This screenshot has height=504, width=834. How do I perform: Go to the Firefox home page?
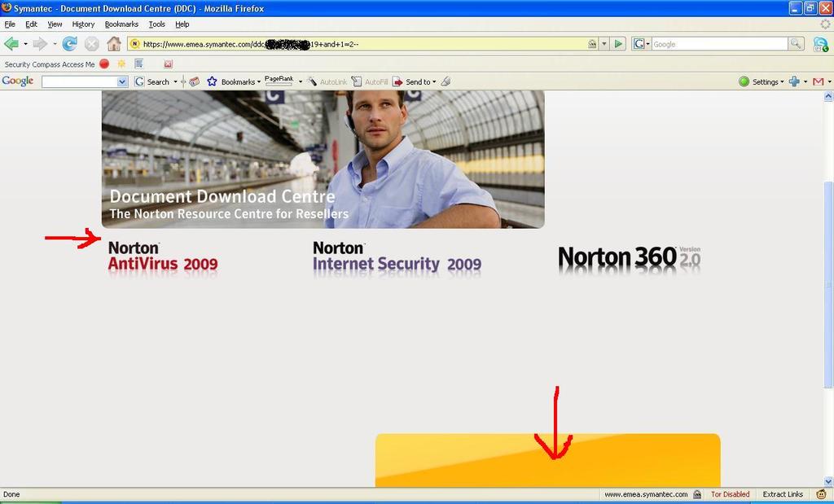pos(114,44)
